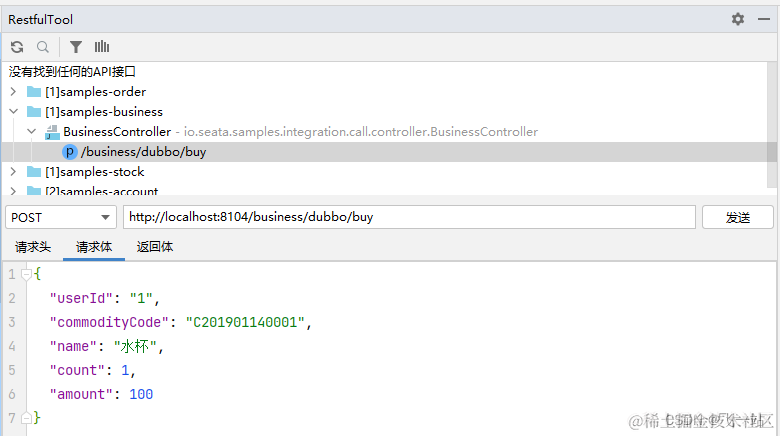Screen dimensions: 780x436
Task: Click the filter funnel icon
Action: click(76, 47)
